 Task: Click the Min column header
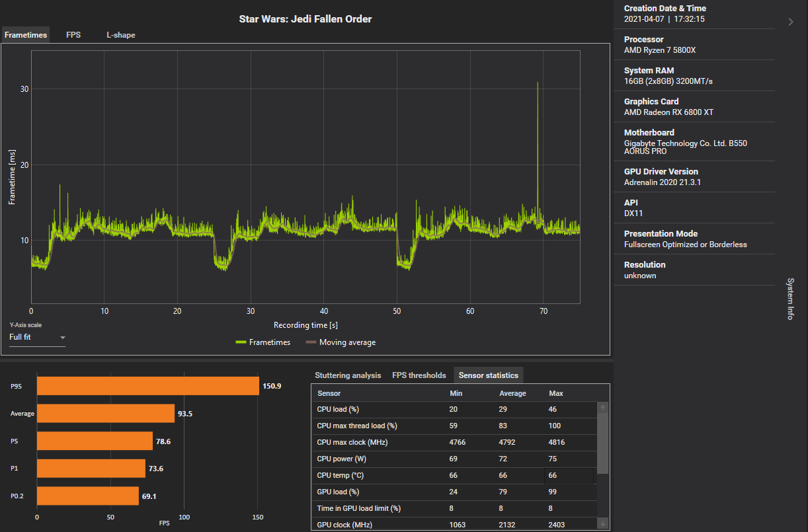456,393
